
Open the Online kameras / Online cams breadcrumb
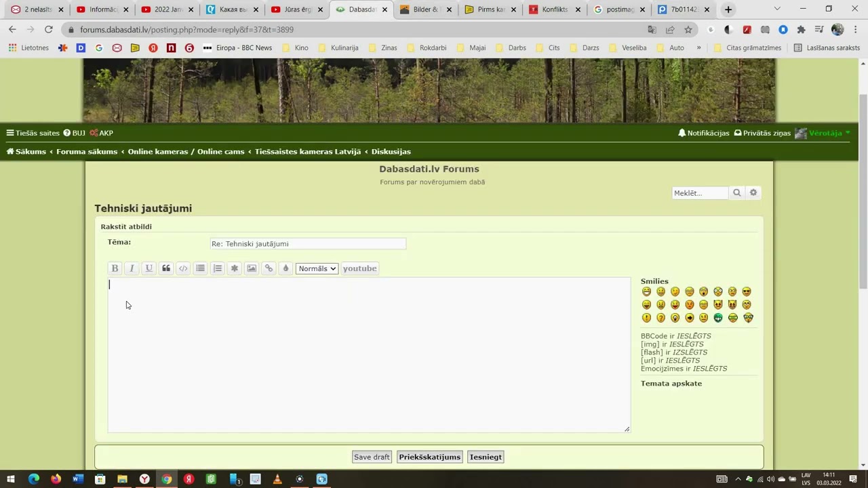point(186,151)
